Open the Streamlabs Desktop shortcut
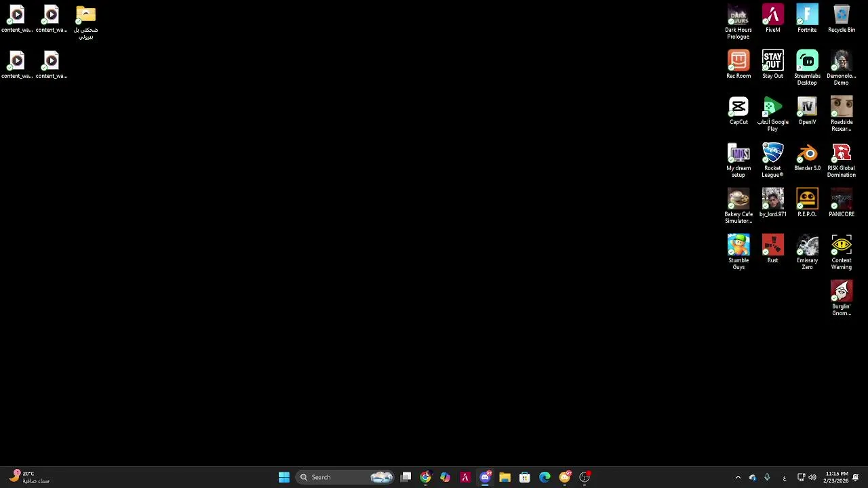This screenshot has width=868, height=488. click(807, 68)
